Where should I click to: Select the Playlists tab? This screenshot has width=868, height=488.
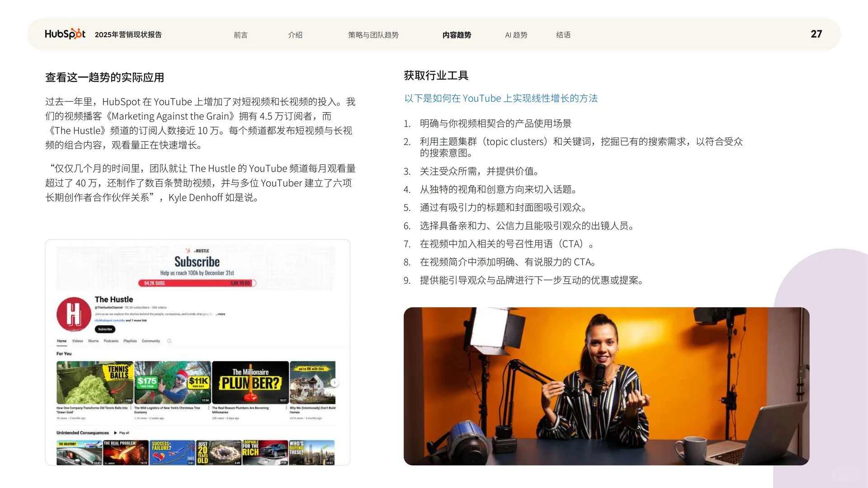pyautogui.click(x=130, y=341)
